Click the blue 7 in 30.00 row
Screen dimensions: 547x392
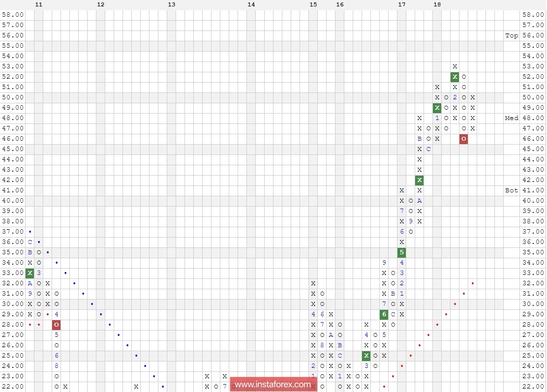click(384, 304)
